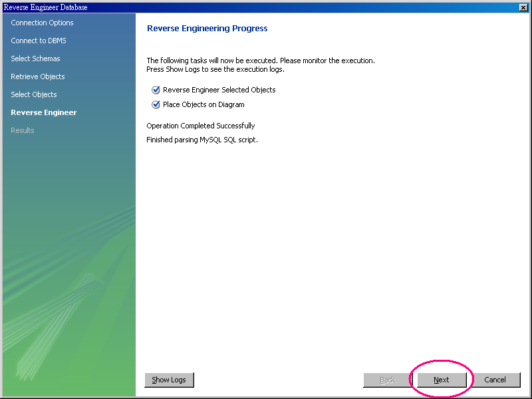The image size is (532, 399).
Task: Click the Reverse Engineer Database title bar text
Action: (x=45, y=7)
